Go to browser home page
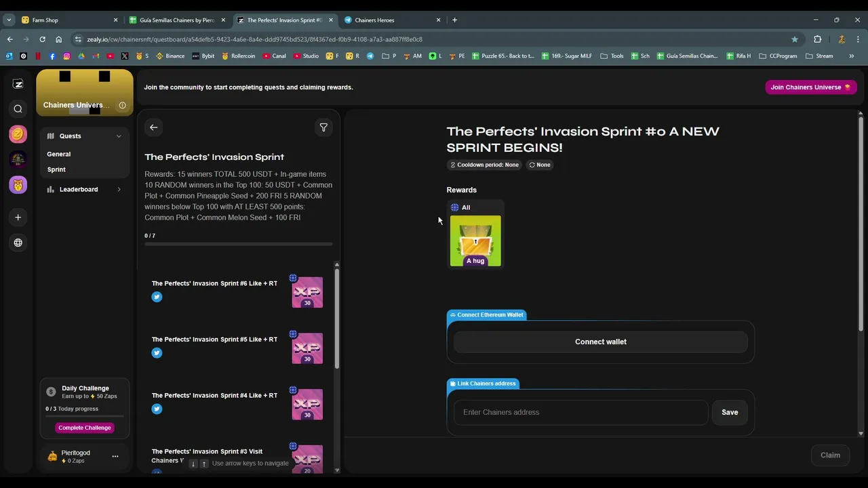 [59, 39]
